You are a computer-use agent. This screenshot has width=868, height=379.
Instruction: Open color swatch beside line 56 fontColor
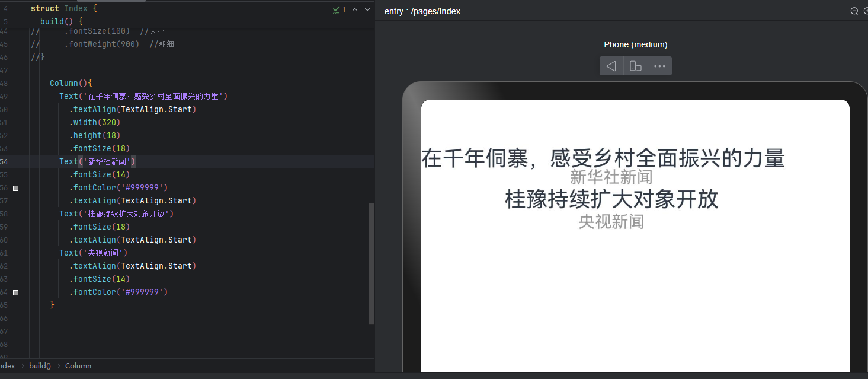[x=15, y=188]
